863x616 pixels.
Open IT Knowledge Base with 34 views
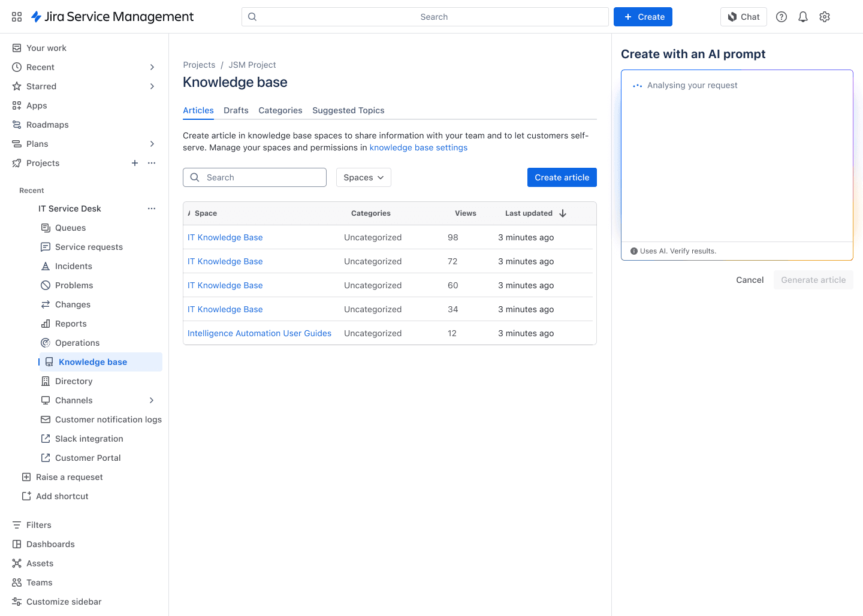[225, 309]
